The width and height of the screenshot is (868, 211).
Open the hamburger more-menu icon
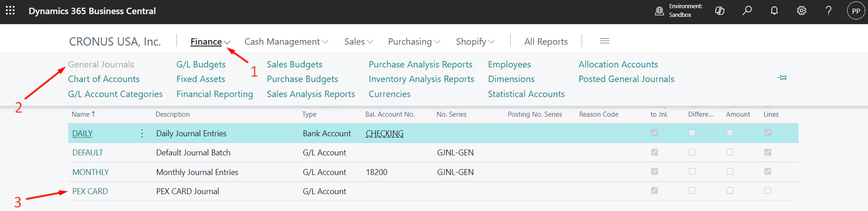click(605, 41)
